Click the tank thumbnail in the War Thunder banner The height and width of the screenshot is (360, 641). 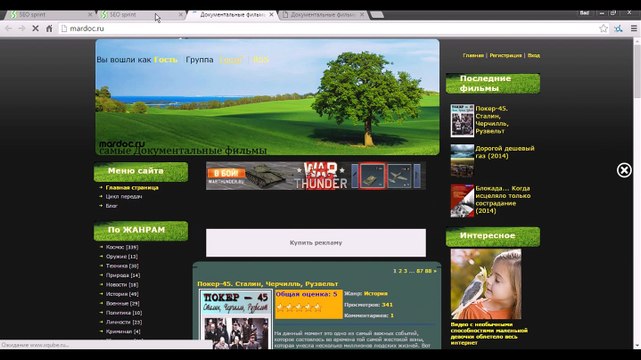click(372, 176)
